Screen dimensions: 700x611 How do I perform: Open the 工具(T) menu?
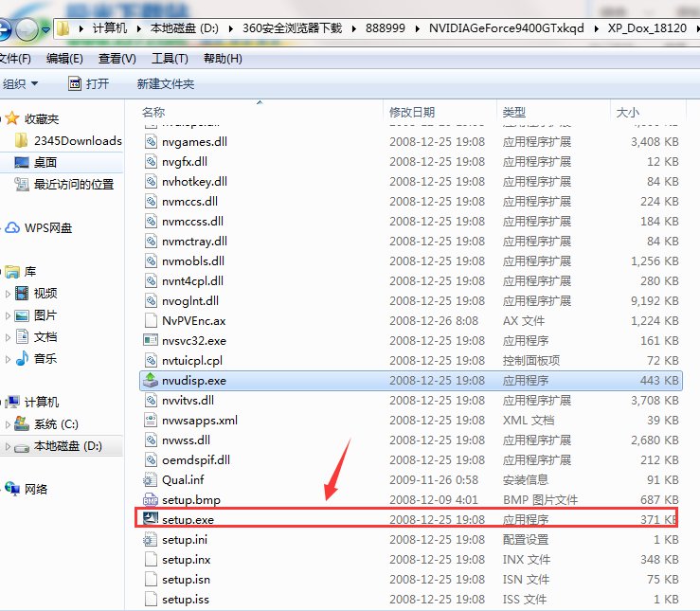pos(170,59)
